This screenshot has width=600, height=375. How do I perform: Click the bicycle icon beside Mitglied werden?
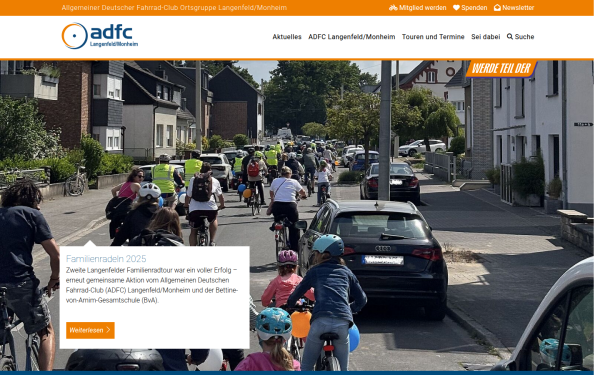click(393, 8)
